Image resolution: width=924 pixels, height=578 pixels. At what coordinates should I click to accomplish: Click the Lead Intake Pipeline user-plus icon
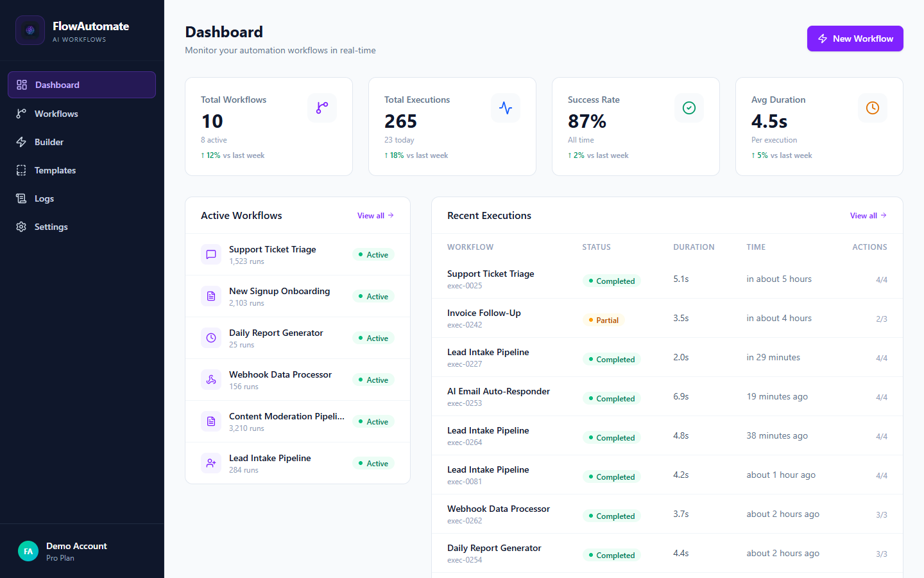tap(211, 463)
